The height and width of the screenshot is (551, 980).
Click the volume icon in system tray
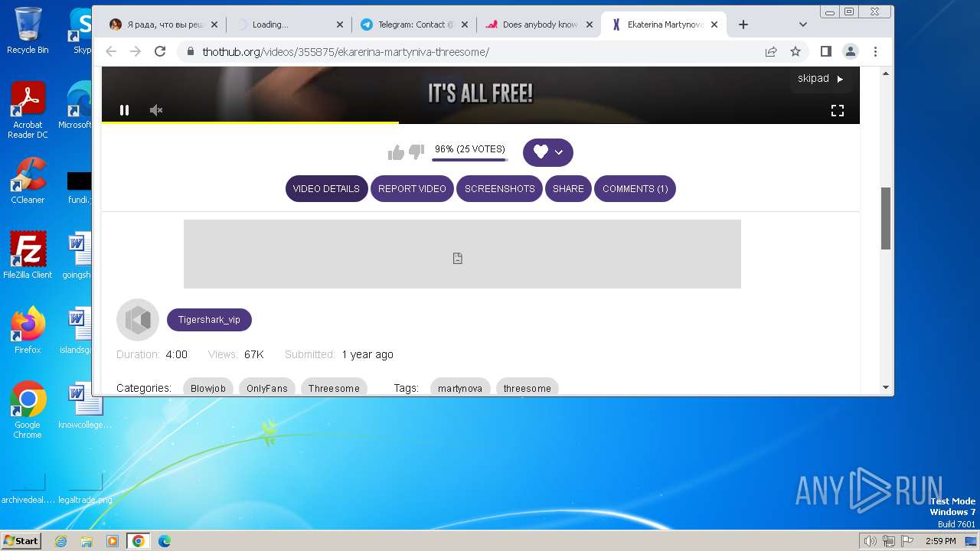pyautogui.click(x=871, y=541)
